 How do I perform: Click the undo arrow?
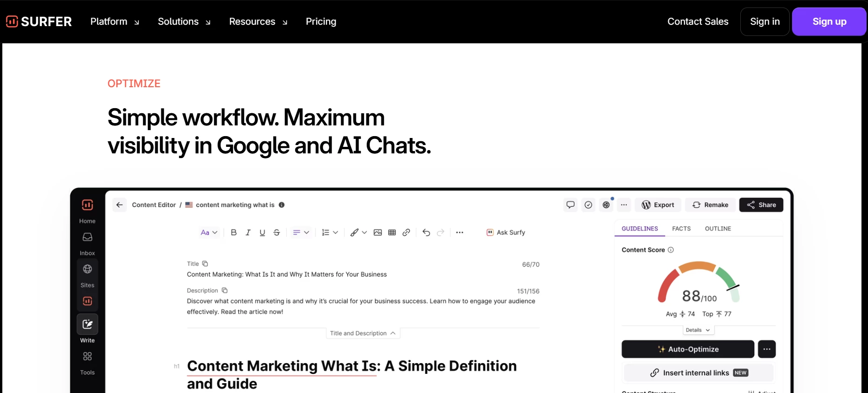tap(426, 232)
